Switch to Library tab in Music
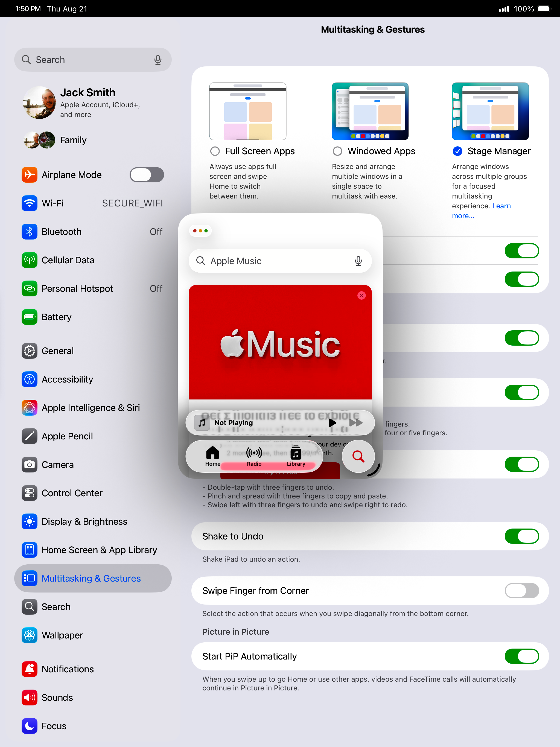560x747 pixels. pos(296,456)
